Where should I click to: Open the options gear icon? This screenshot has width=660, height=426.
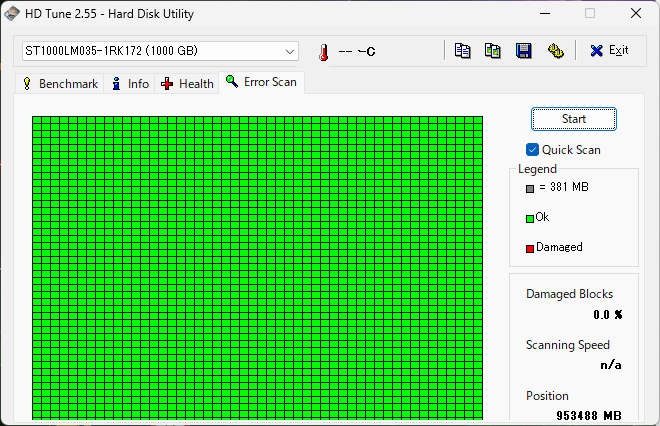[556, 51]
